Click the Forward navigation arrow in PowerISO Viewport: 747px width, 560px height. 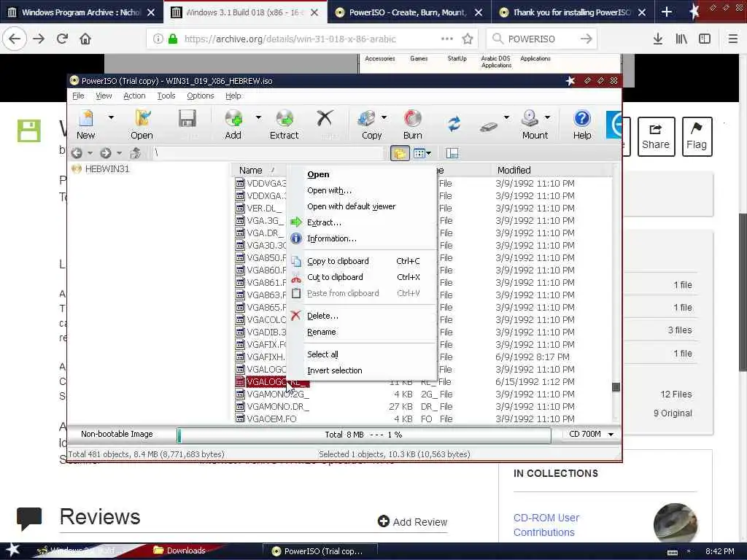[x=105, y=153]
